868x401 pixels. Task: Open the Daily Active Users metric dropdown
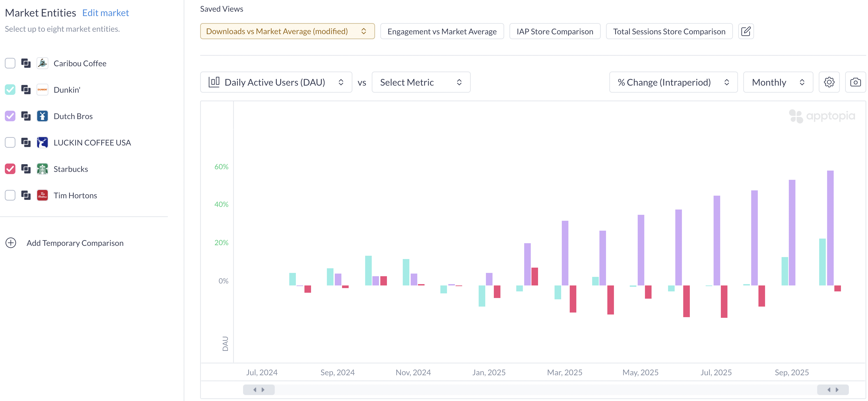coord(276,82)
